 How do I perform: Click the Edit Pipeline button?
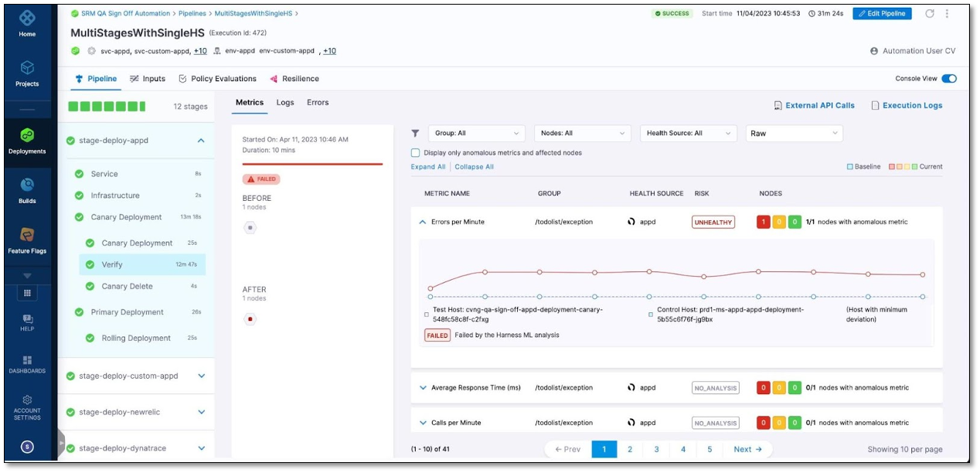(882, 13)
